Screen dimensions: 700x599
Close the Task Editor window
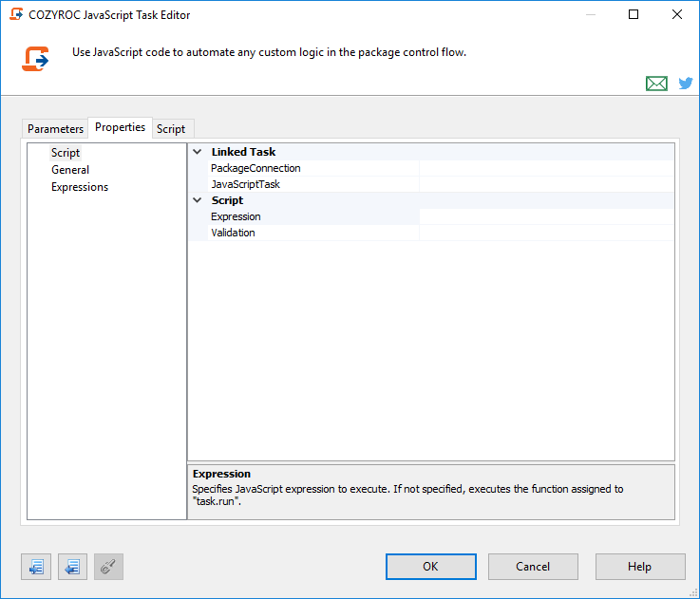point(677,15)
